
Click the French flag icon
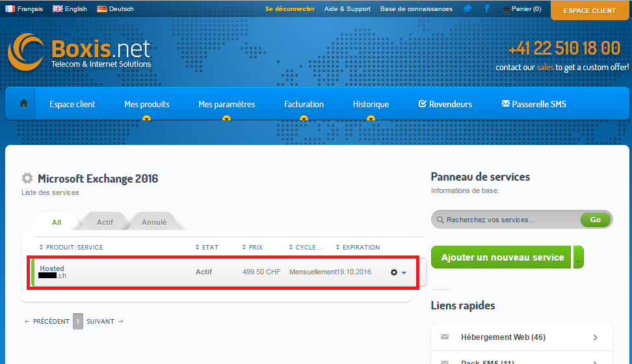click(x=10, y=9)
